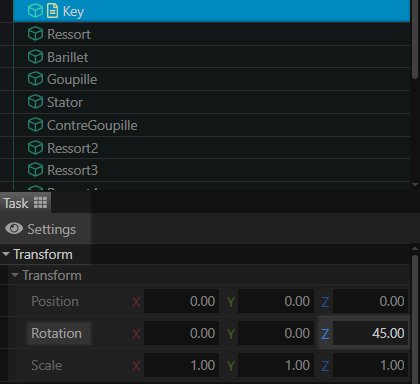Click the cube icon of Goupille

tap(35, 79)
